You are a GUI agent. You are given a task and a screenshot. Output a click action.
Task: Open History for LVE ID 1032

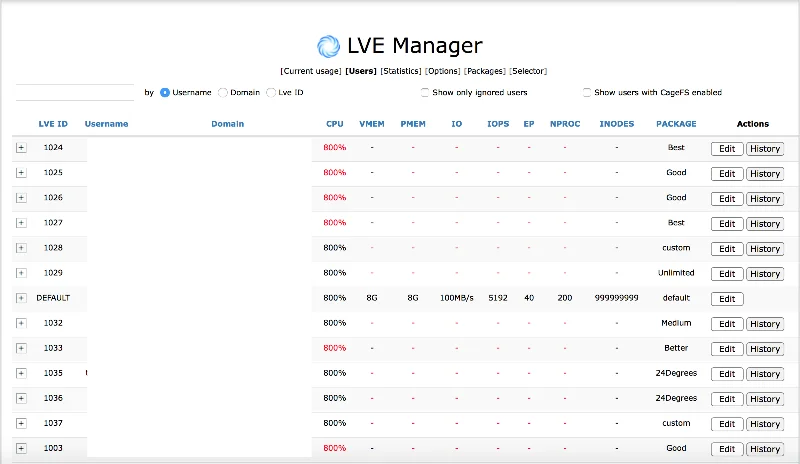pos(765,324)
